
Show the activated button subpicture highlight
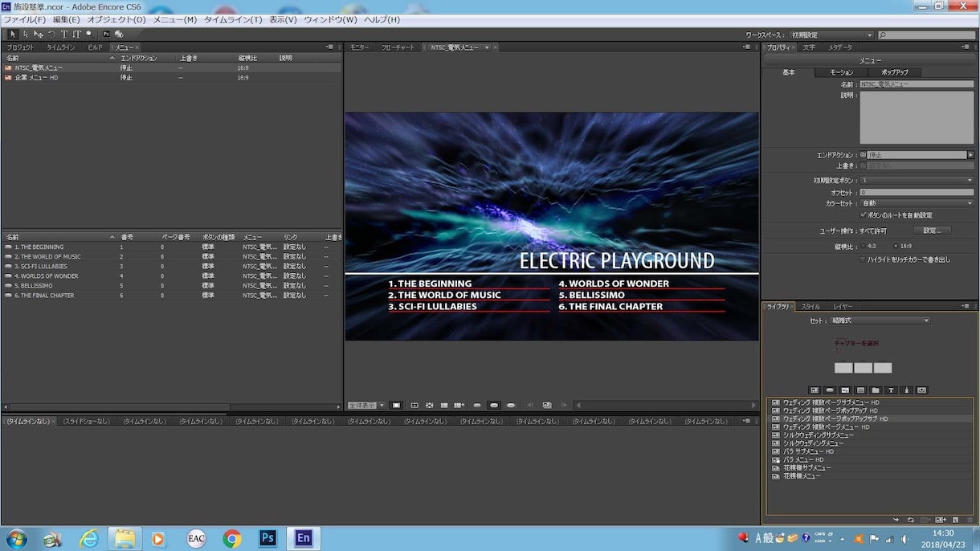(x=511, y=406)
